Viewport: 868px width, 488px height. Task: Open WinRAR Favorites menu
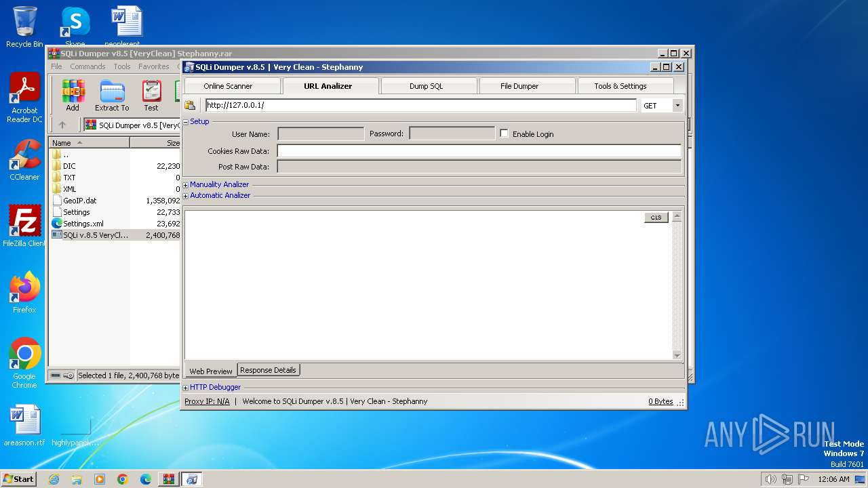click(154, 66)
